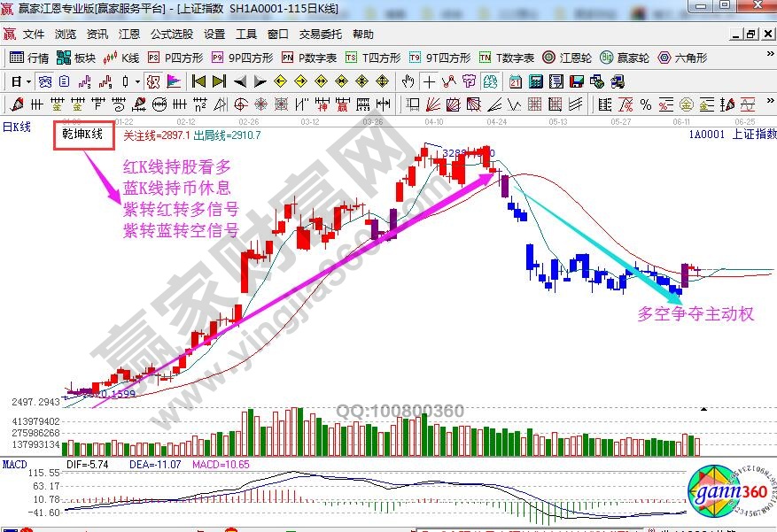The width and height of the screenshot is (777, 532).
Task: Click the MACD indicator panel label
Action: pos(14,464)
